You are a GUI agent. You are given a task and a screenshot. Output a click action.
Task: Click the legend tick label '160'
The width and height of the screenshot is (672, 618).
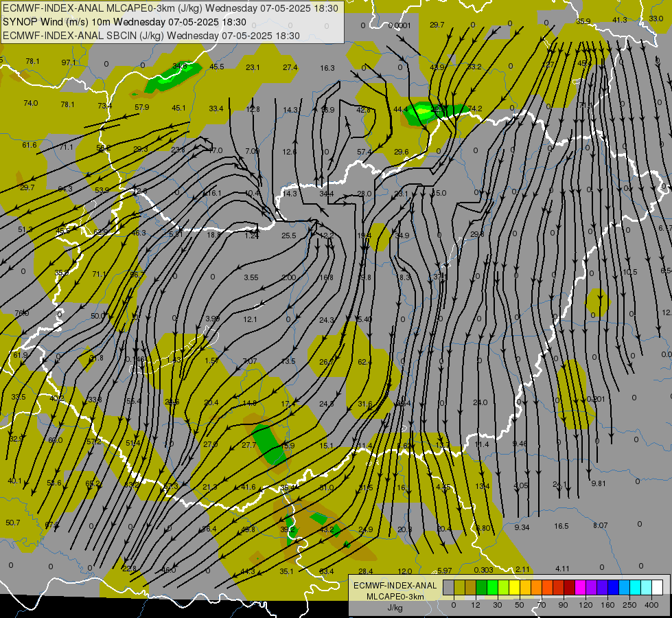(607, 605)
